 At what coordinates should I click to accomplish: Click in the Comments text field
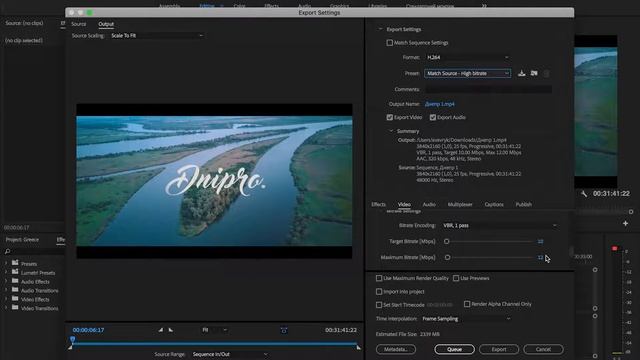click(488, 89)
